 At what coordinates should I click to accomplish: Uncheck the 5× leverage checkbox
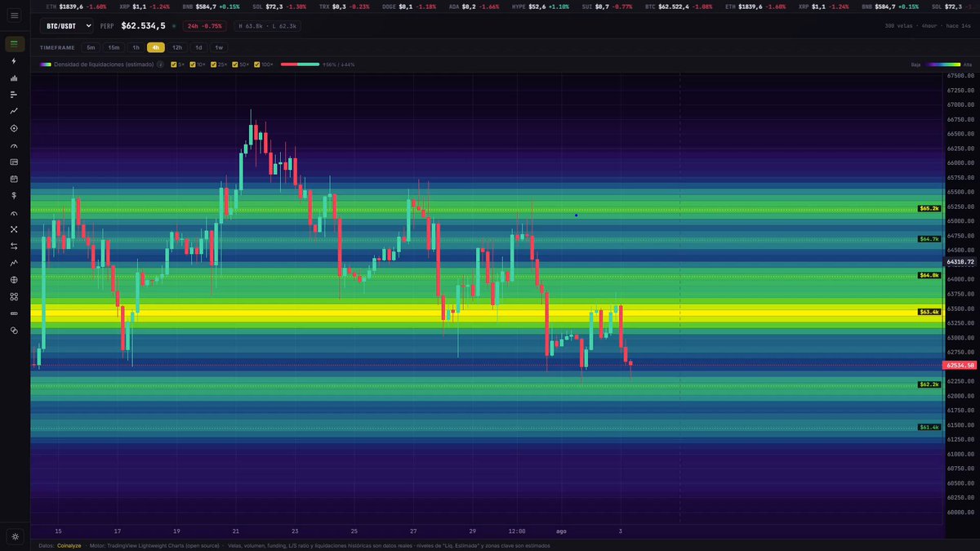point(174,64)
